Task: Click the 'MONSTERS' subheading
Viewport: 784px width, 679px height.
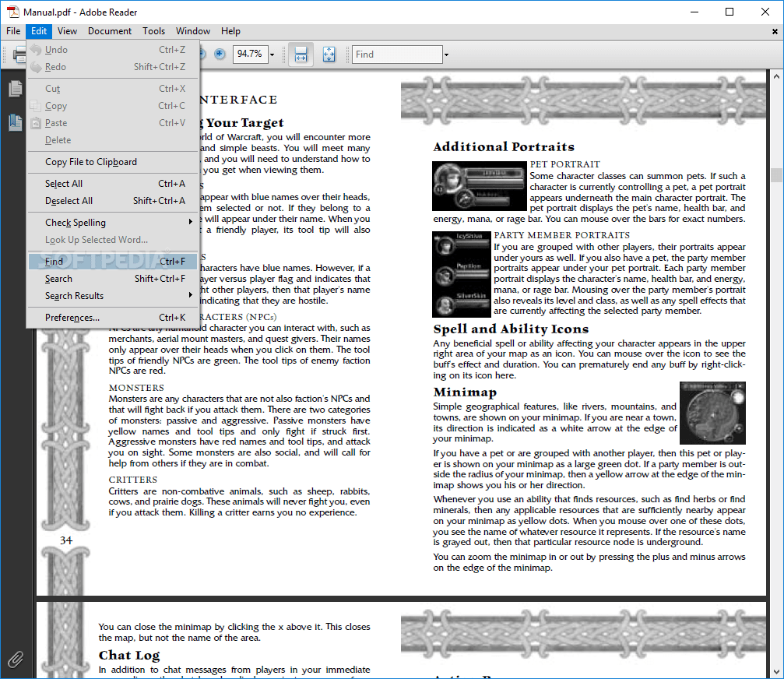Action: click(x=136, y=388)
